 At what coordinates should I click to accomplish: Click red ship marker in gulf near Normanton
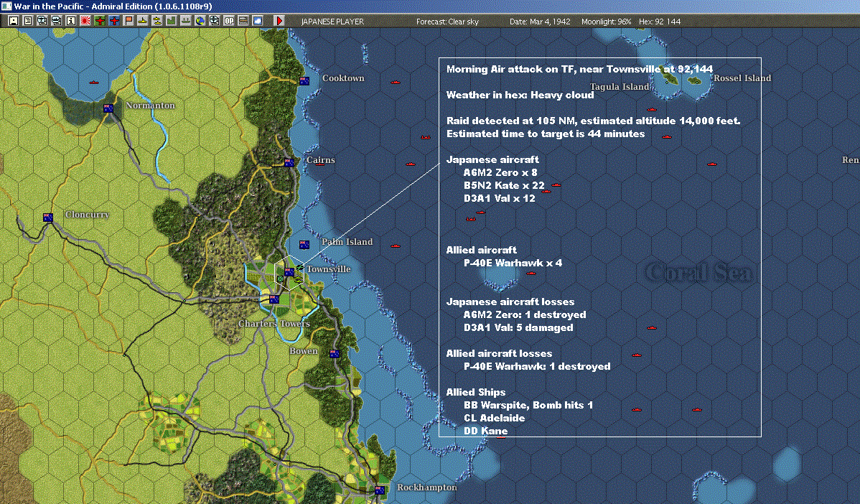point(94,83)
